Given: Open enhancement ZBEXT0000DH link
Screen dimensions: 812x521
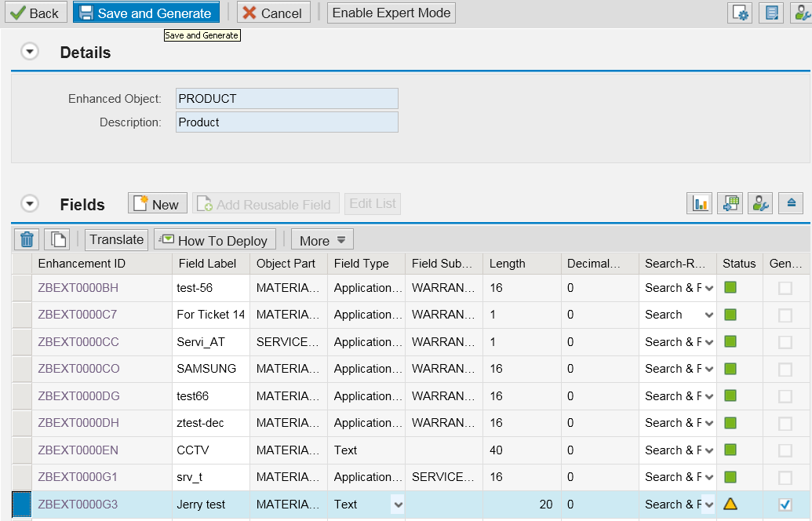Looking at the screenshot, I should 78,423.
